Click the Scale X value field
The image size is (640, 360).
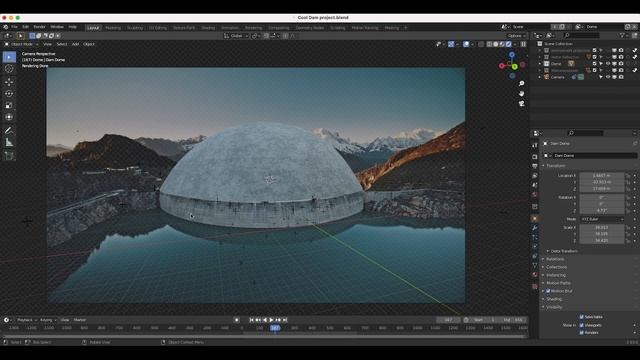[602, 227]
